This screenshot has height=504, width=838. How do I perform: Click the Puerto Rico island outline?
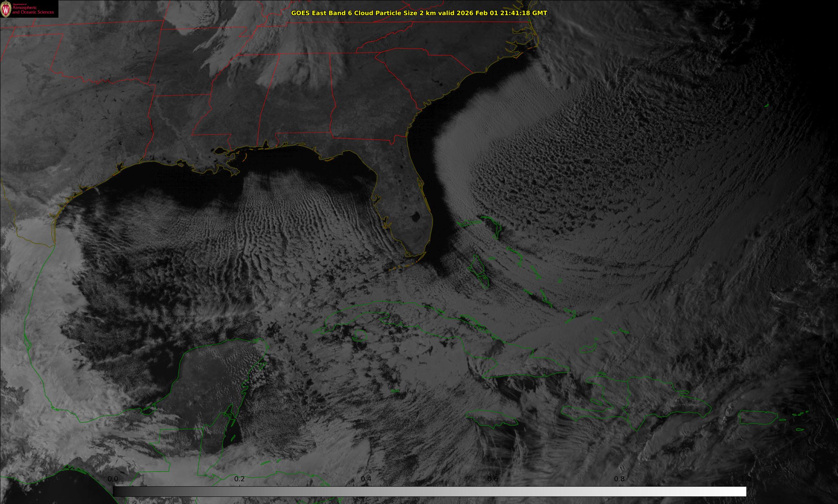point(758,418)
